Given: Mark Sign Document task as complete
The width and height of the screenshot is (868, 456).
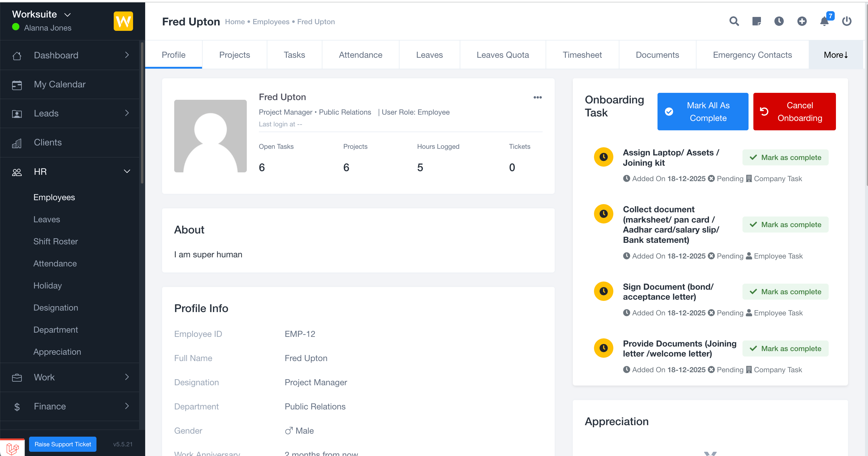Looking at the screenshot, I should pyautogui.click(x=785, y=292).
